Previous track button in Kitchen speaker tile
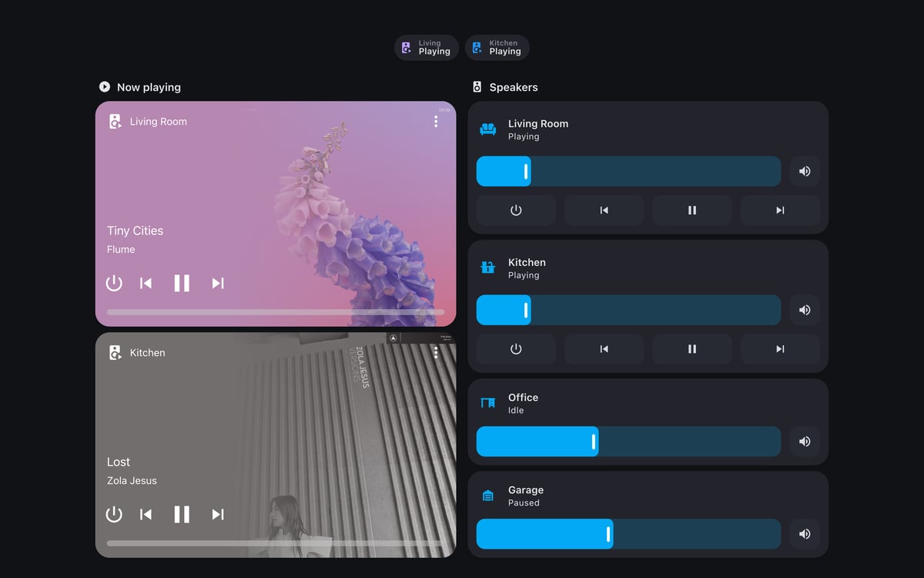This screenshot has height=578, width=924. tap(604, 349)
